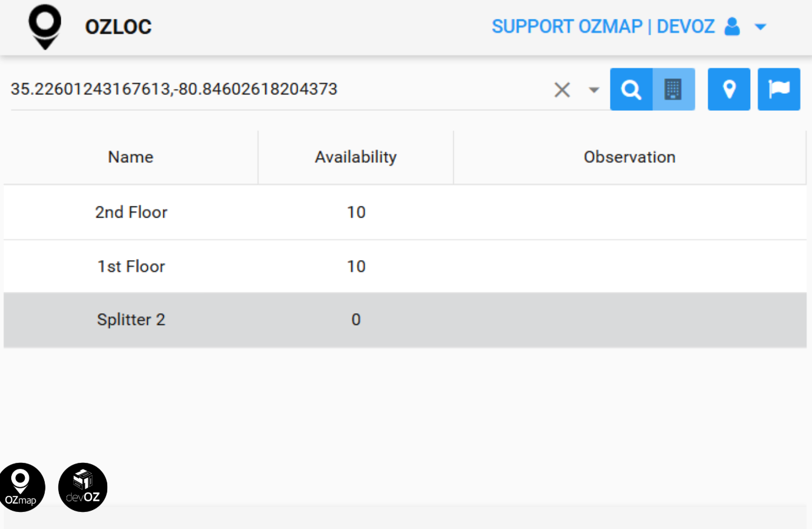This screenshot has width=812, height=529.
Task: Select the Splitter 2 row name
Action: [x=131, y=320]
